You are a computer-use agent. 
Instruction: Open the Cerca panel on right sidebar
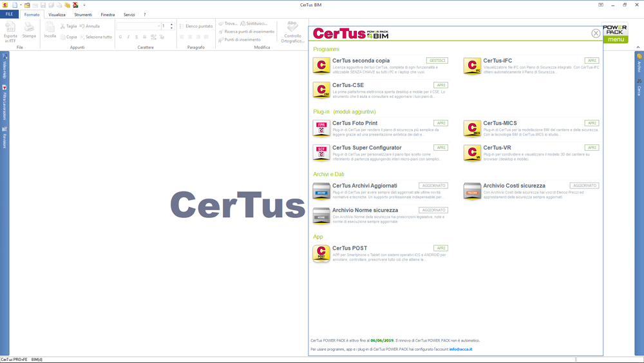point(639,88)
